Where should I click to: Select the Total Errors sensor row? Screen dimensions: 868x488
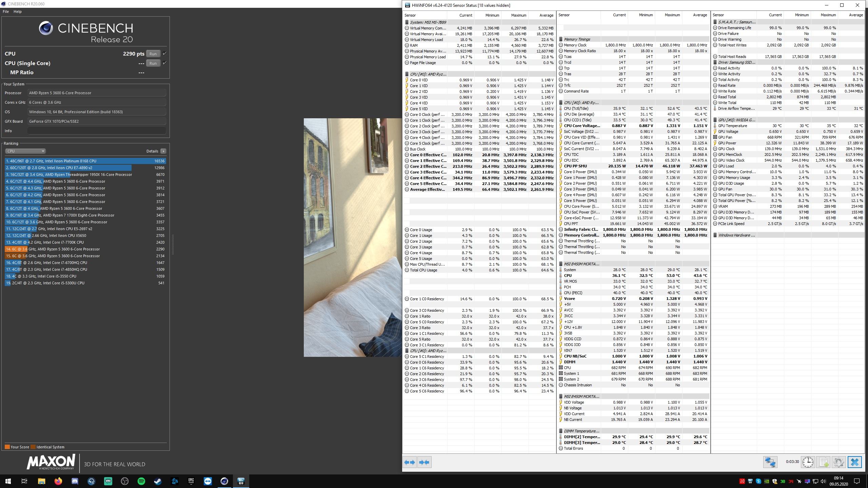pos(633,448)
